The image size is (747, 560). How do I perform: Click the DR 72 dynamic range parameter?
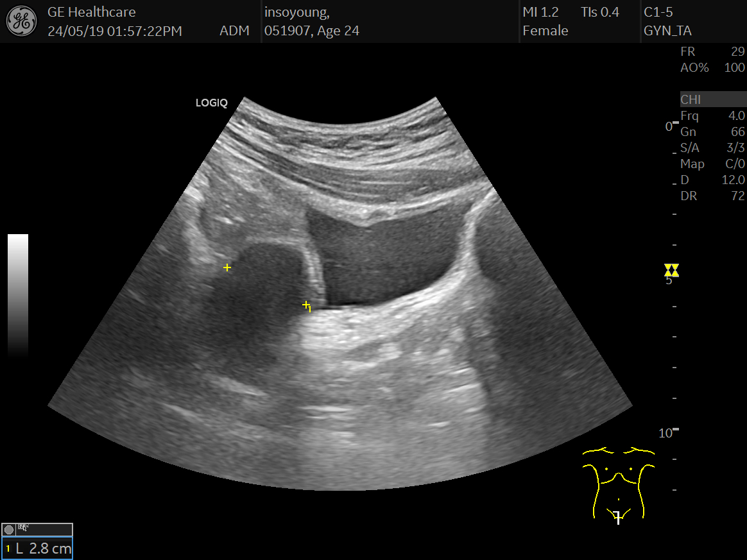point(712,196)
